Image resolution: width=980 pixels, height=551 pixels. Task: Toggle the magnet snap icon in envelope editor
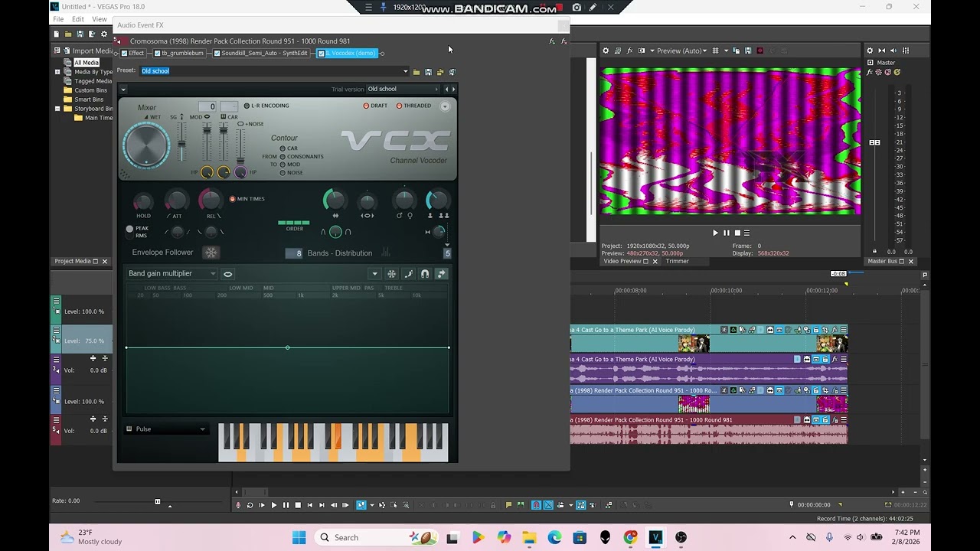[425, 274]
